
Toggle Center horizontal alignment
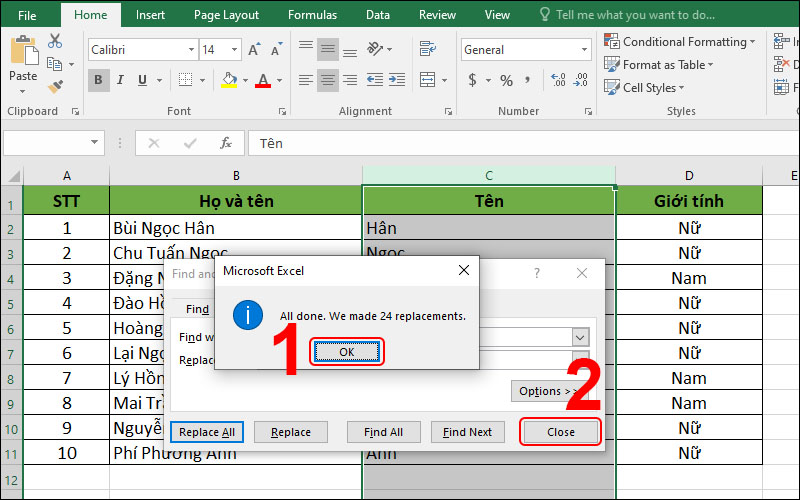coord(328,80)
